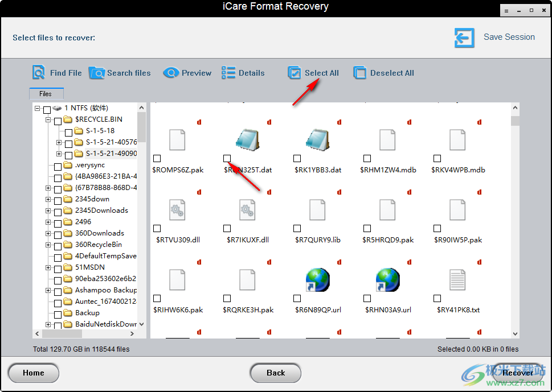Click the $R7QURY9.lib file icon
This screenshot has width=552, height=392.
pos(317,210)
